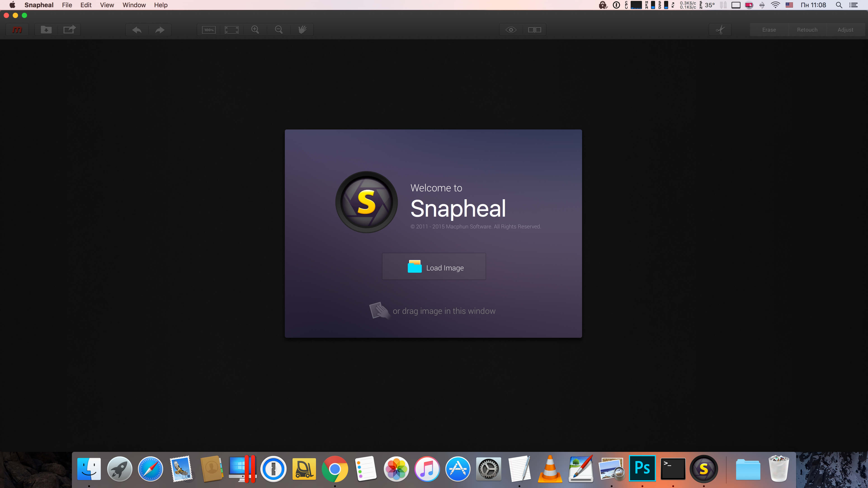
Task: Switch to the Erase tab
Action: click(x=769, y=30)
